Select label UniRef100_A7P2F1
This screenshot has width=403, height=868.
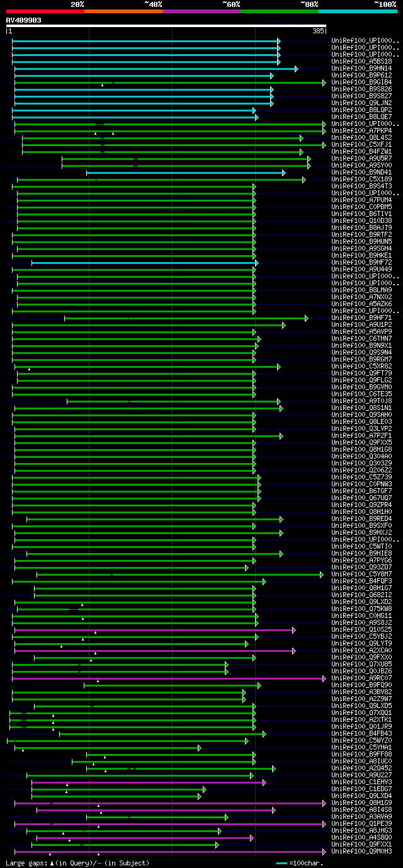click(363, 436)
